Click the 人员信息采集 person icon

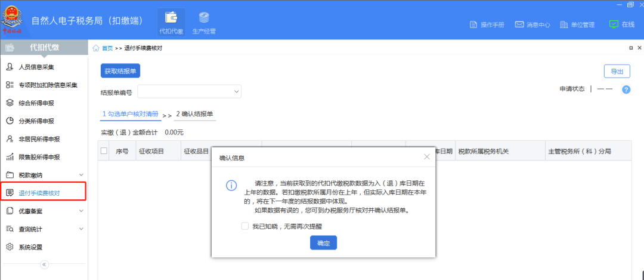(10, 67)
